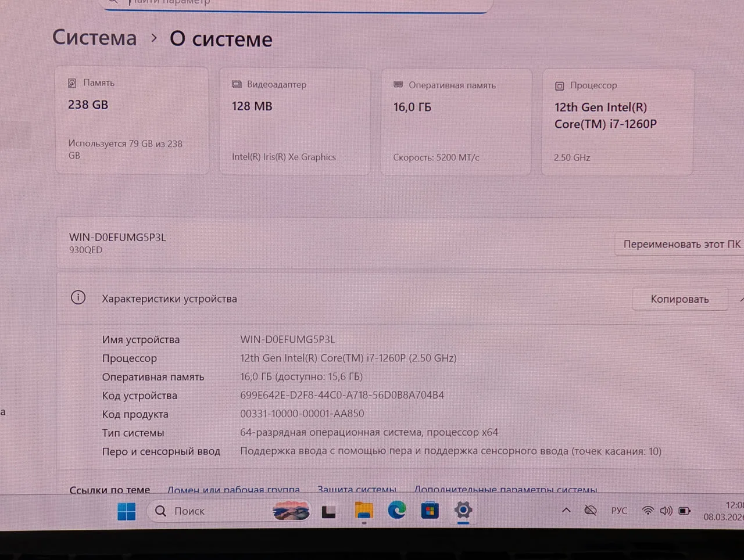The width and height of the screenshot is (744, 560).
Task: Open the taskbar clock and date
Action: click(x=724, y=511)
